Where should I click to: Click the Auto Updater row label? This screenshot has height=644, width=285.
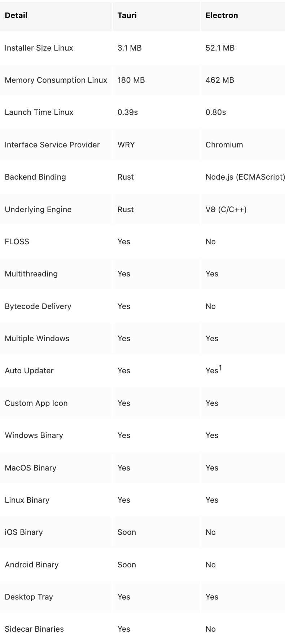29,371
